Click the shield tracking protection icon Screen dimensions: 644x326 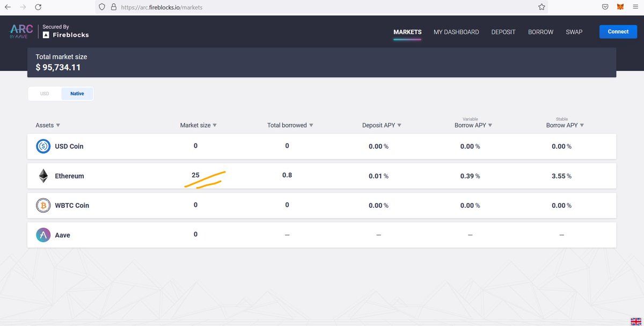click(102, 8)
